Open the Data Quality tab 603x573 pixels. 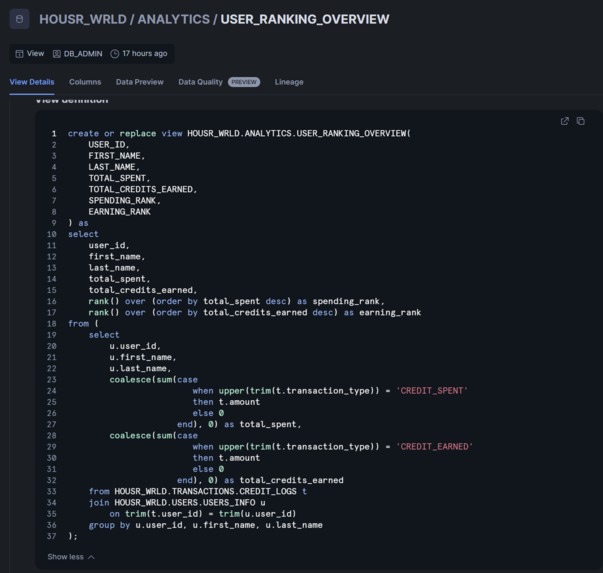coord(200,82)
